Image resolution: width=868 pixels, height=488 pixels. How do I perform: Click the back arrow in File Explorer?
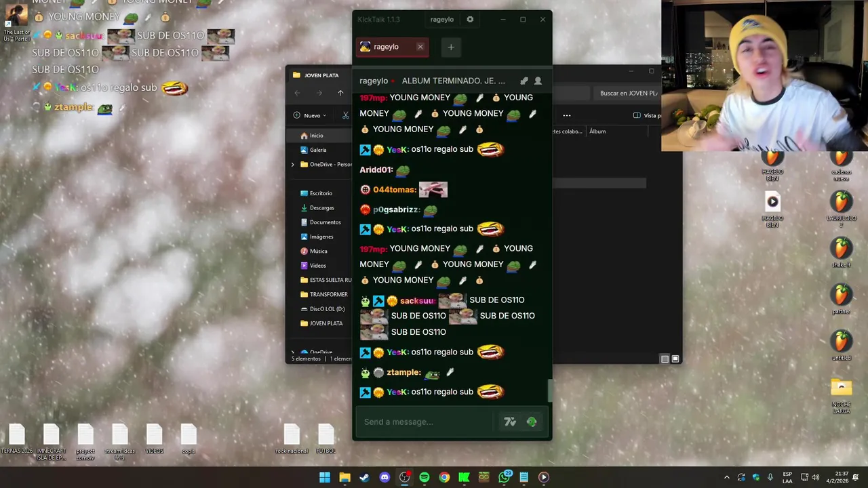[x=297, y=93]
